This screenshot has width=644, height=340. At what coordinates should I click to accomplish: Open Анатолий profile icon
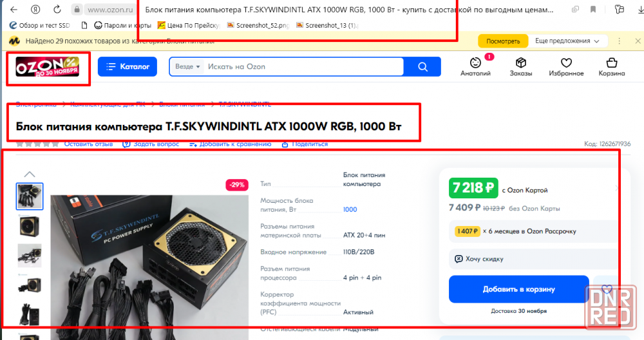tap(476, 63)
